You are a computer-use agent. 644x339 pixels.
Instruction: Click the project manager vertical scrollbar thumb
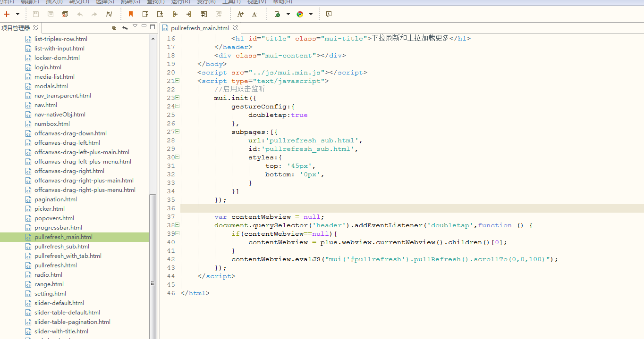coord(153,266)
